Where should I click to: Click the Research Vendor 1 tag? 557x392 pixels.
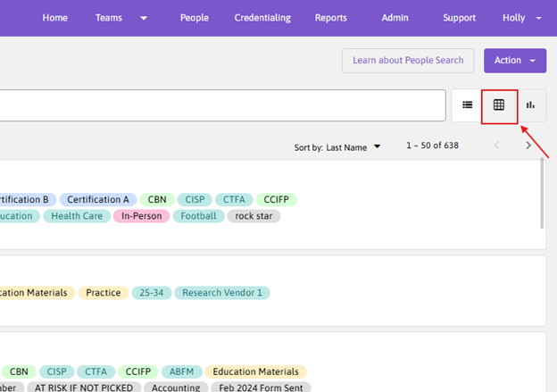tap(222, 293)
